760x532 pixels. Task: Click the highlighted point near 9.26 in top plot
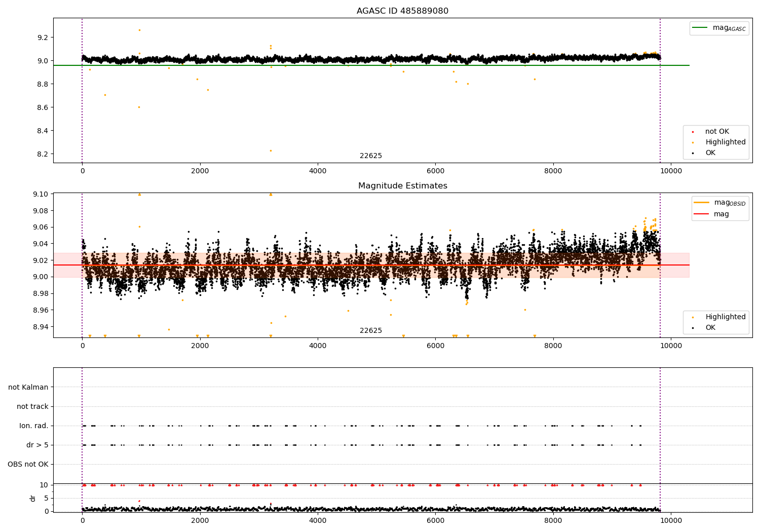click(139, 30)
